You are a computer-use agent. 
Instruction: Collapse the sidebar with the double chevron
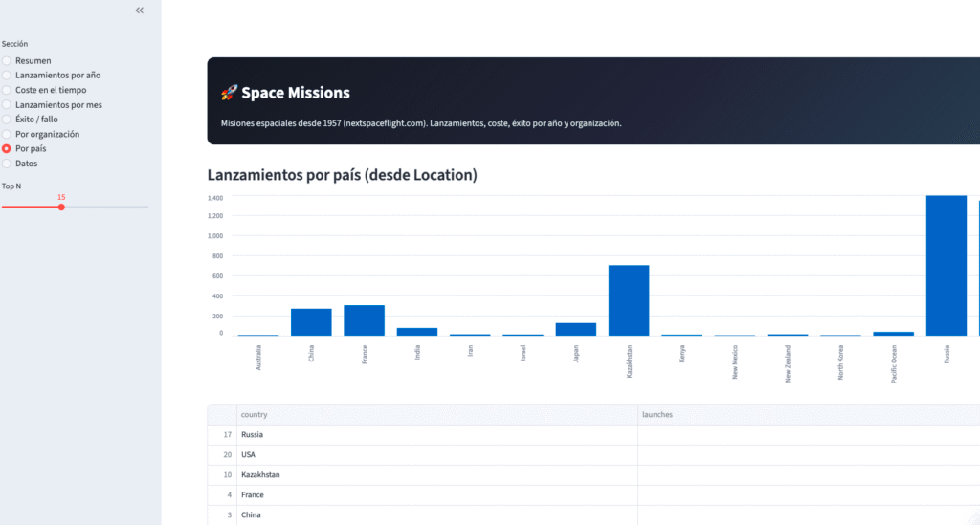tap(140, 11)
